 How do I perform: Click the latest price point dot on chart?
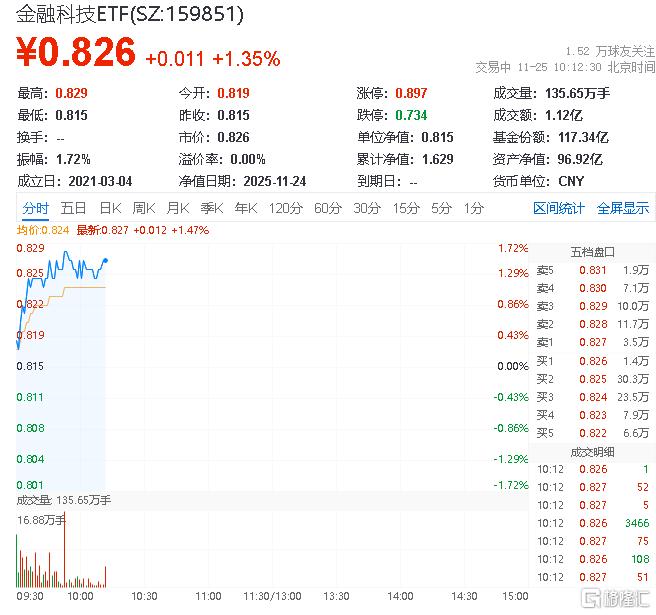[106, 260]
